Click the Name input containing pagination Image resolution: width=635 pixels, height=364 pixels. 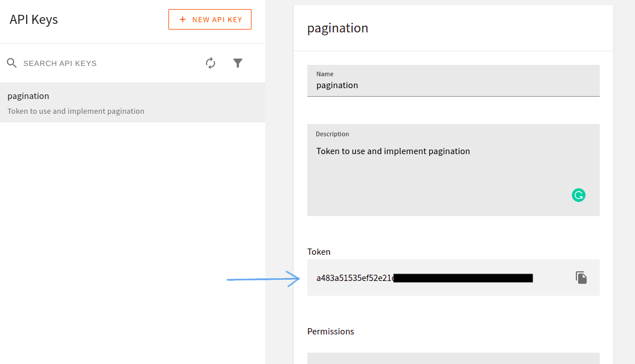tap(453, 86)
